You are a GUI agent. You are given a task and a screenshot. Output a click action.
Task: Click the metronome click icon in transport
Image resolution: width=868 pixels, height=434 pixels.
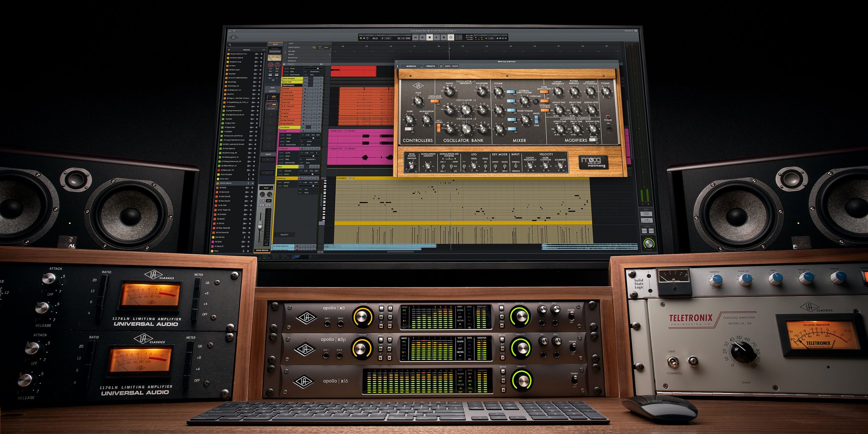pyautogui.click(x=382, y=38)
